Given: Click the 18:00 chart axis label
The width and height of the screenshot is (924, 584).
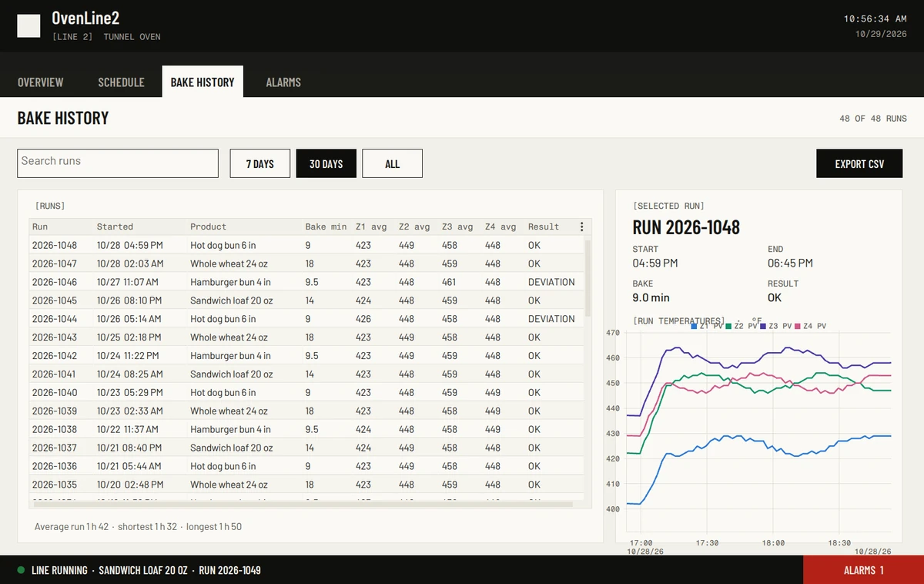Looking at the screenshot, I should coord(774,543).
